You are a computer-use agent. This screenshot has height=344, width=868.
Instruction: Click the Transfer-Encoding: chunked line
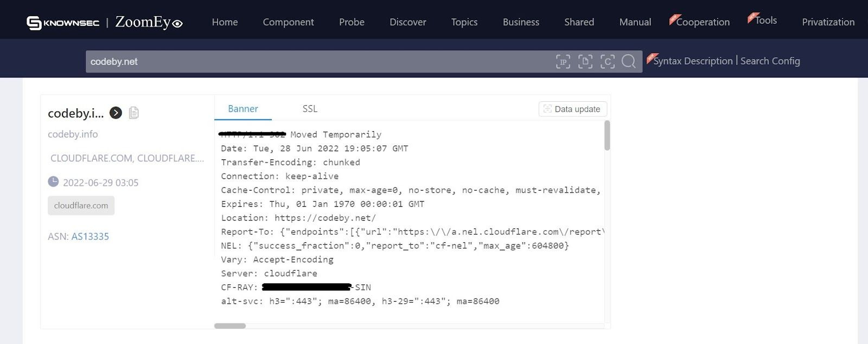(x=290, y=163)
